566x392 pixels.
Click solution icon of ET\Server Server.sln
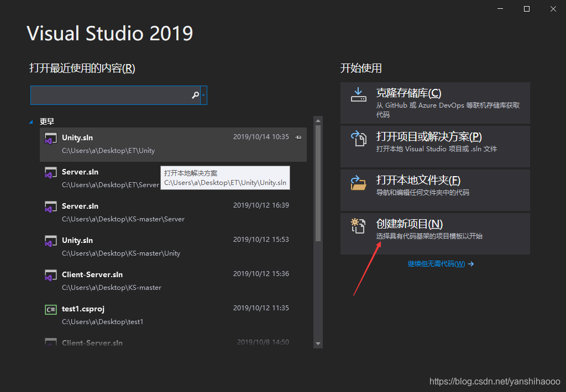50,173
